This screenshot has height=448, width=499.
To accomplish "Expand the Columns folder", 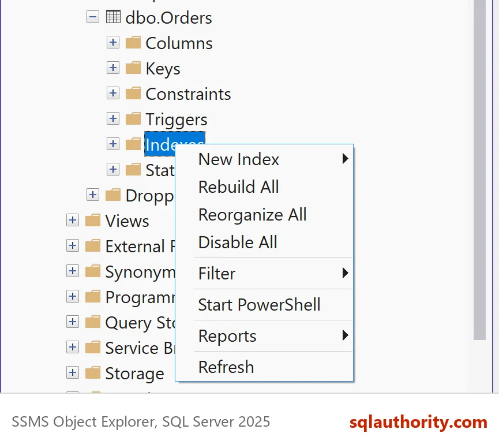I will click(113, 42).
